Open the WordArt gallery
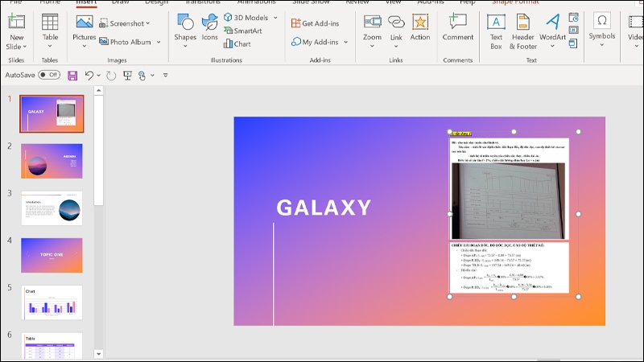This screenshot has height=362, width=644. (552, 30)
